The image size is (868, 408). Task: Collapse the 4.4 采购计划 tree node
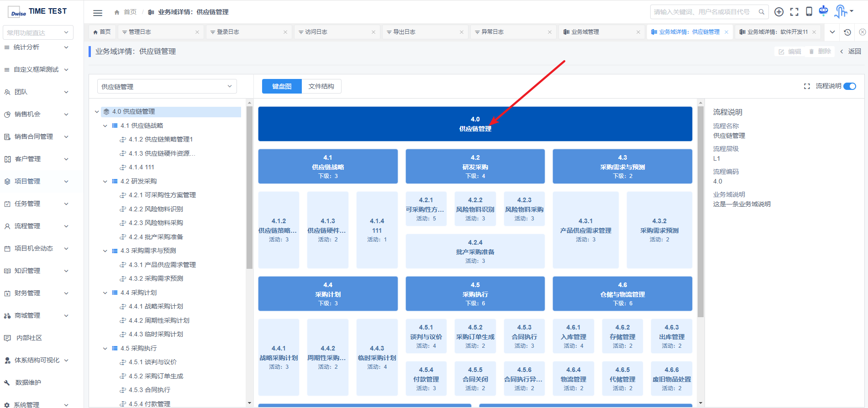[105, 293]
